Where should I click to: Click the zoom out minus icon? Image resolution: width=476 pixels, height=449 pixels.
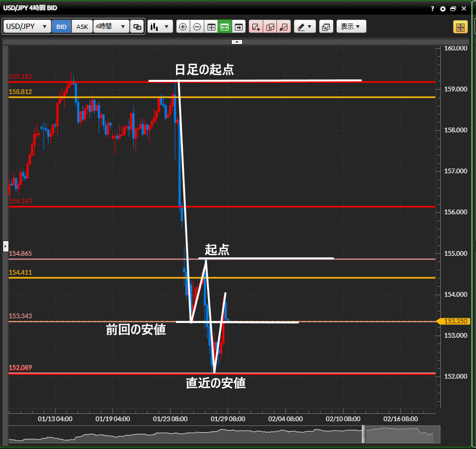click(x=197, y=27)
